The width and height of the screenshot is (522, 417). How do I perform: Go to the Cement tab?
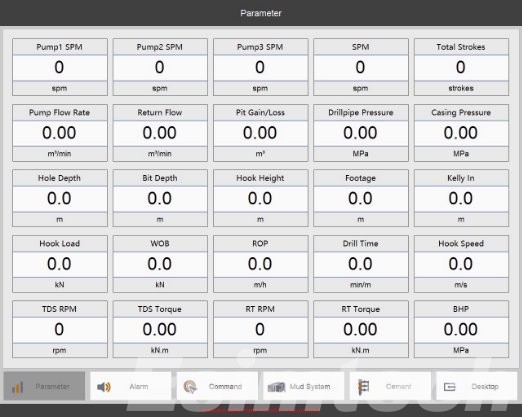390,386
